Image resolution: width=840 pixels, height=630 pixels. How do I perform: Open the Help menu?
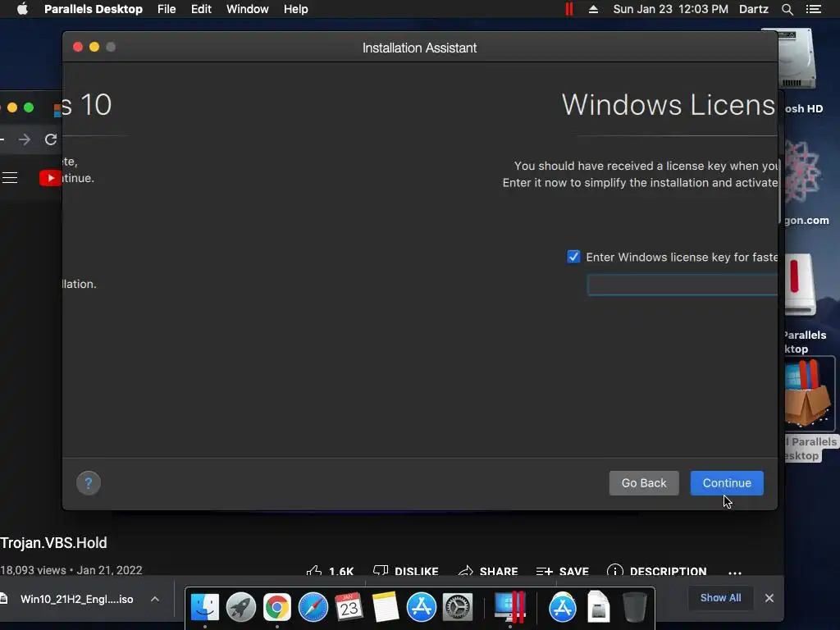[x=295, y=9]
